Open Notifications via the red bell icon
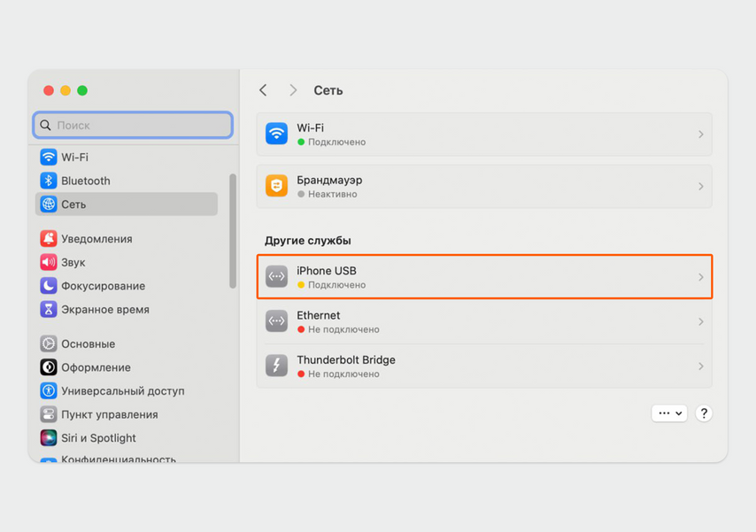The width and height of the screenshot is (756, 532). (x=49, y=239)
